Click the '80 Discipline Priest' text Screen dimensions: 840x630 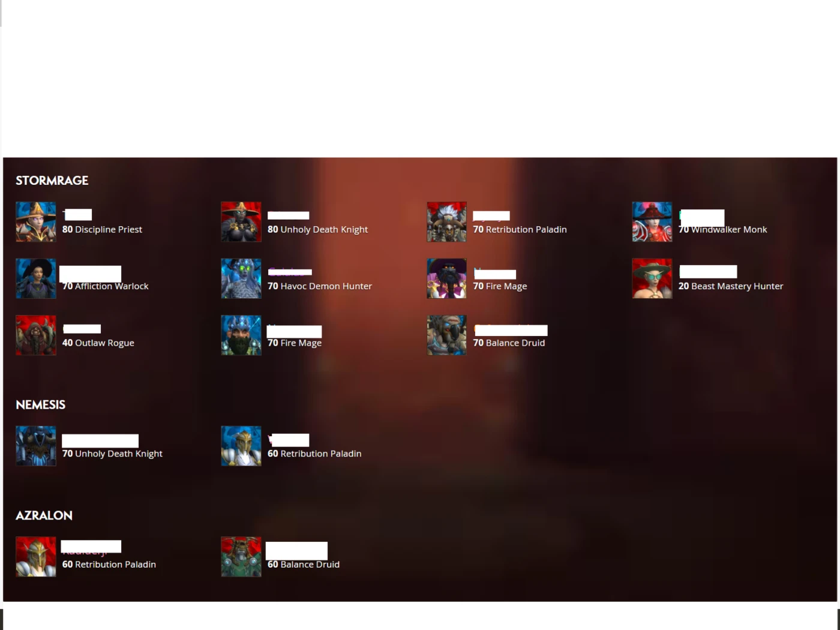(102, 230)
